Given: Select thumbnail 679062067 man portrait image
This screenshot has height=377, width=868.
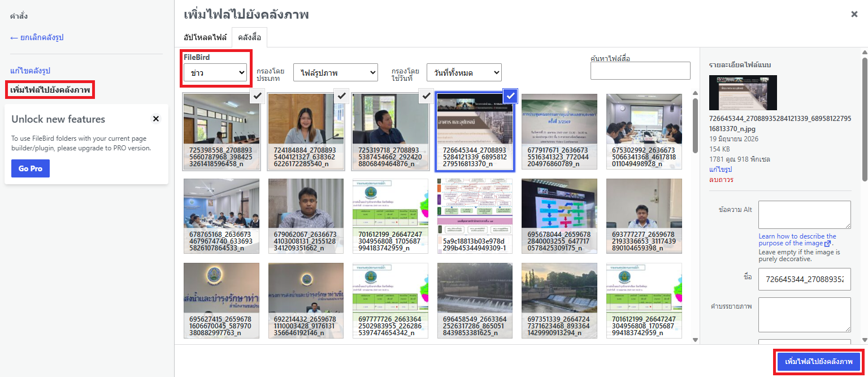Looking at the screenshot, I should click(x=306, y=216).
